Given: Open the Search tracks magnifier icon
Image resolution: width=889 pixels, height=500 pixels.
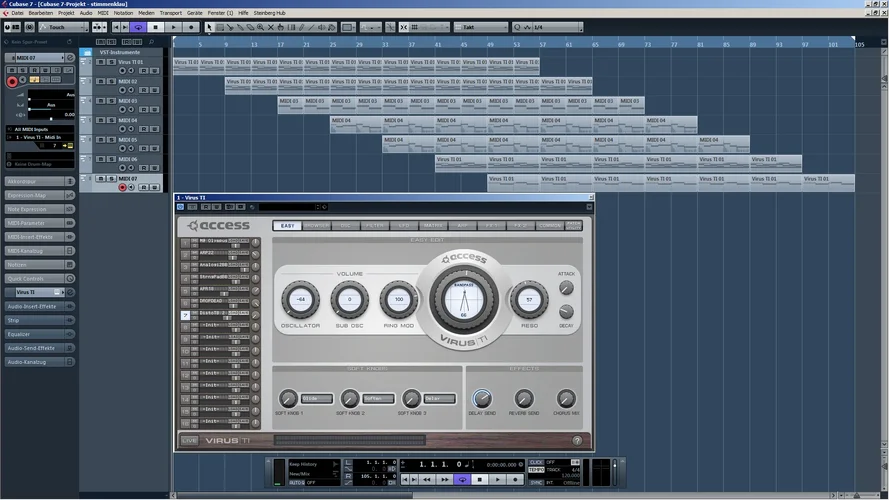Looking at the screenshot, I should (x=151, y=42).
